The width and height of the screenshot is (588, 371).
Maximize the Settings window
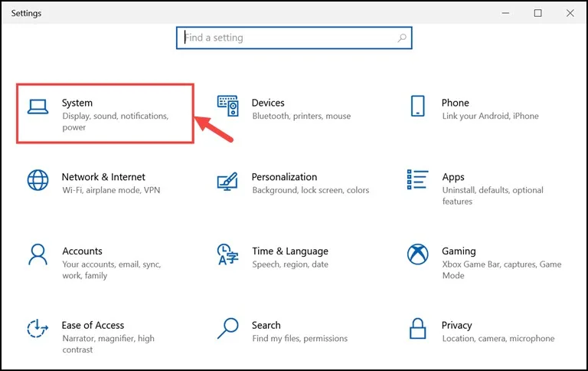point(537,13)
